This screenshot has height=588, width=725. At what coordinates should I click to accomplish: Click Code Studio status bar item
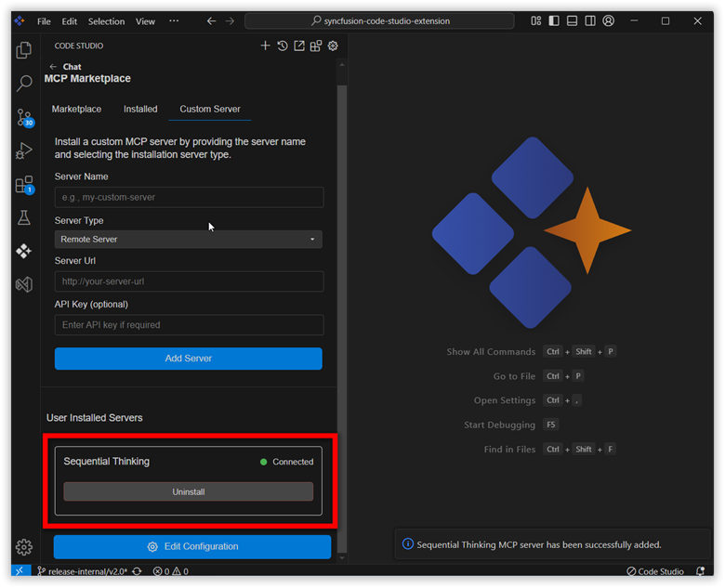tap(654, 571)
